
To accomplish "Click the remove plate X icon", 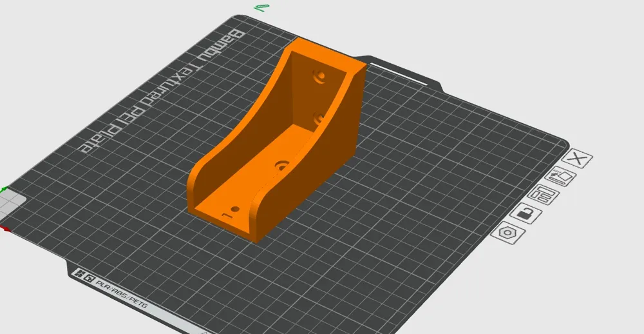I will tap(577, 159).
